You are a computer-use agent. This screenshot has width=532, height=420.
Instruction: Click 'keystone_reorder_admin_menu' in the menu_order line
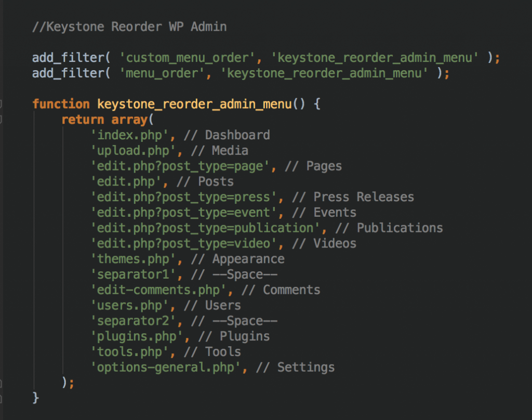pyautogui.click(x=324, y=73)
